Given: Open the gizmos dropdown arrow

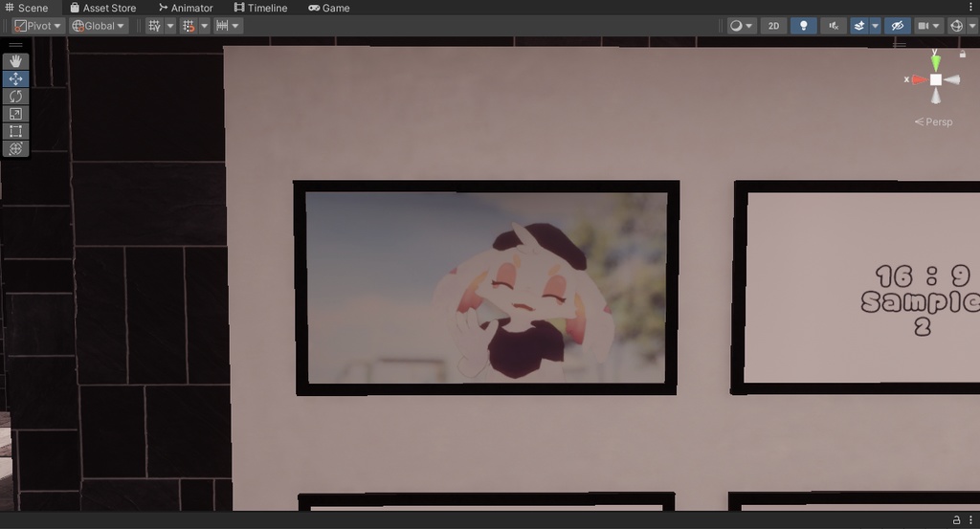Looking at the screenshot, I should (x=972, y=26).
